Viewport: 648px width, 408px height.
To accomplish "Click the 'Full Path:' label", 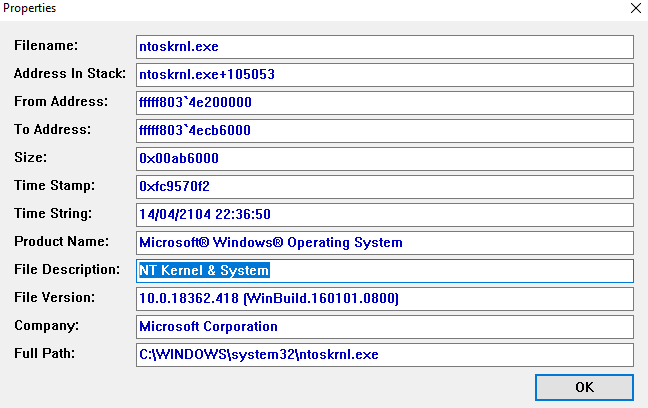I will coord(45,353).
